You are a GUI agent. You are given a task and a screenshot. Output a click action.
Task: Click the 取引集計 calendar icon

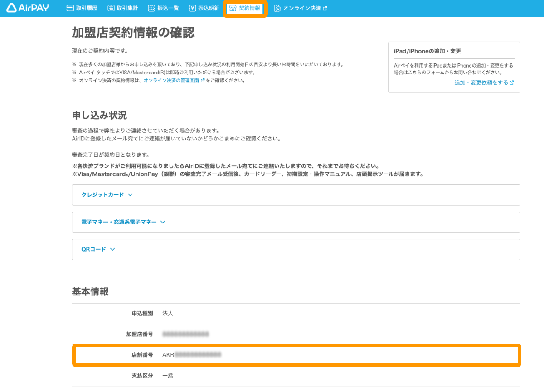click(x=111, y=8)
